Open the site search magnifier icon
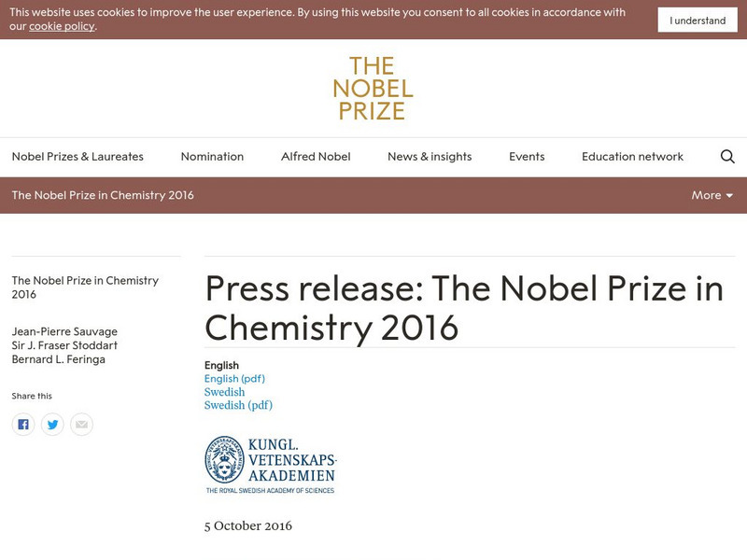This screenshot has height=560, width=747. tap(727, 157)
